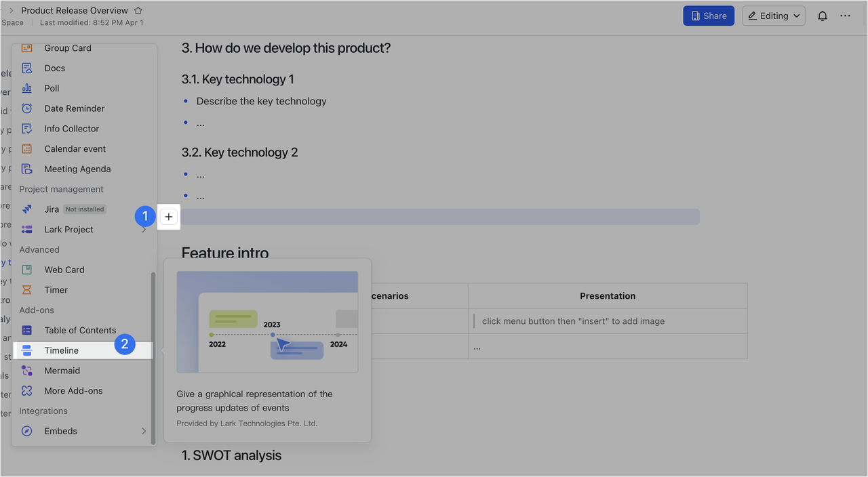Select Poll from the insert menu

click(x=84, y=88)
